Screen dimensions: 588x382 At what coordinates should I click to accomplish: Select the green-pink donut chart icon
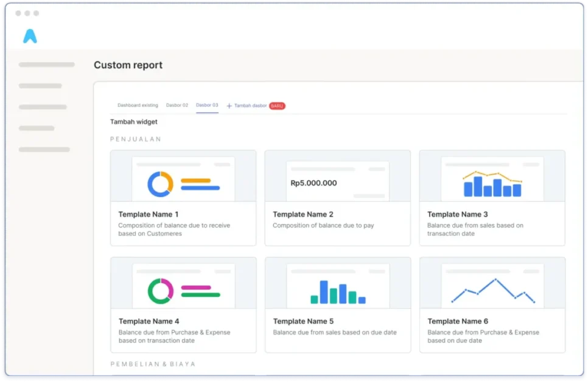click(x=160, y=291)
